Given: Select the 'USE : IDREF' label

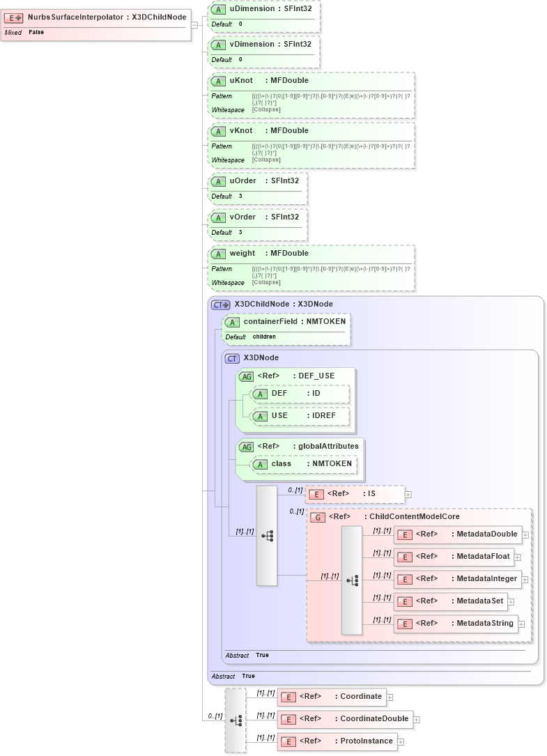Looking at the screenshot, I should pyautogui.click(x=303, y=415).
